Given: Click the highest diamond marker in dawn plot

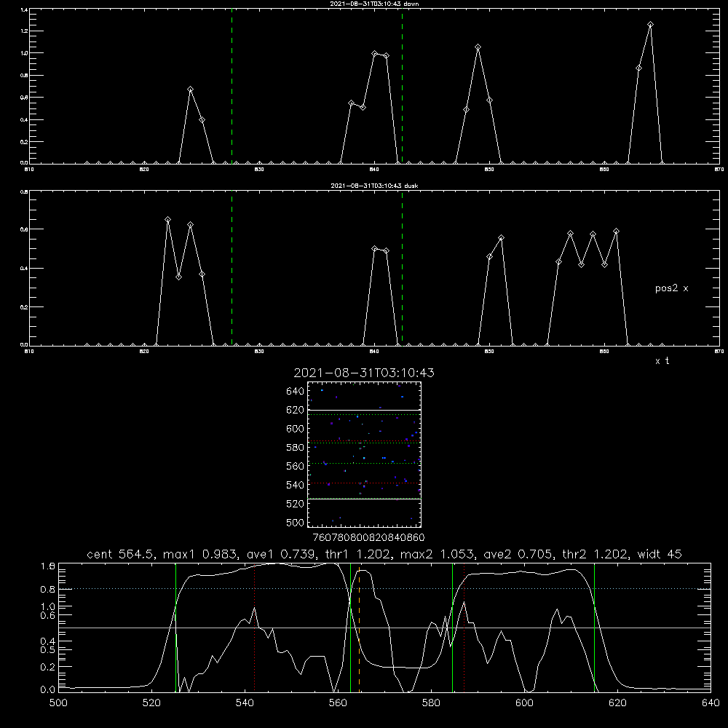Looking at the screenshot, I should point(650,25).
